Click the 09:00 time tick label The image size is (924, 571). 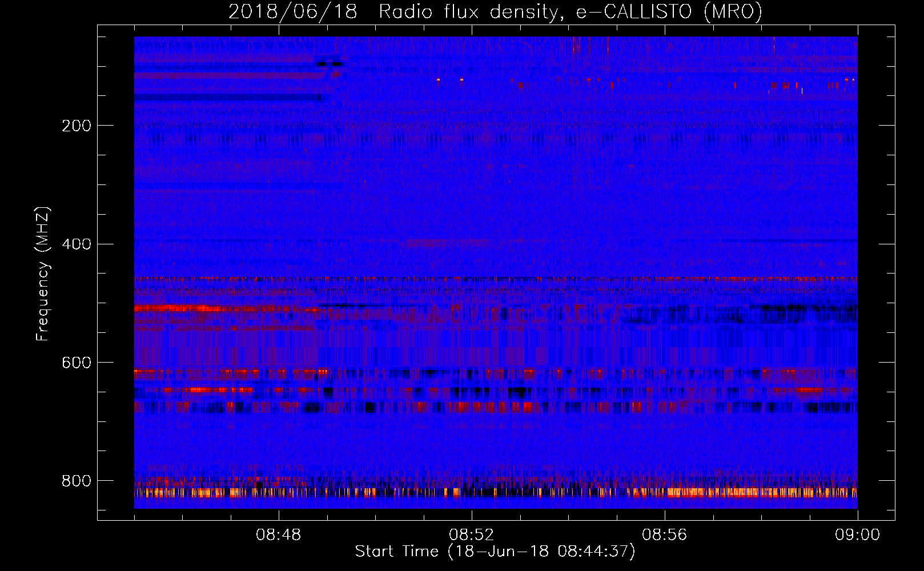pos(858,535)
